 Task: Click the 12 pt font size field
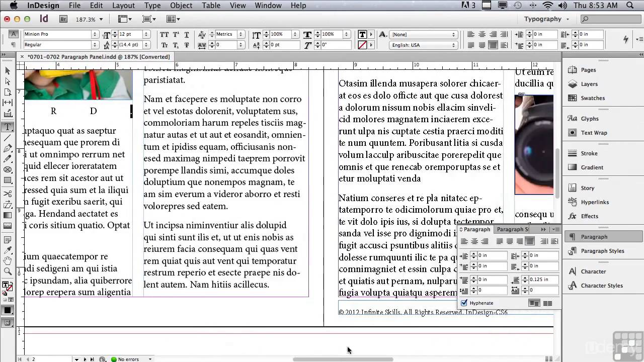(x=130, y=34)
